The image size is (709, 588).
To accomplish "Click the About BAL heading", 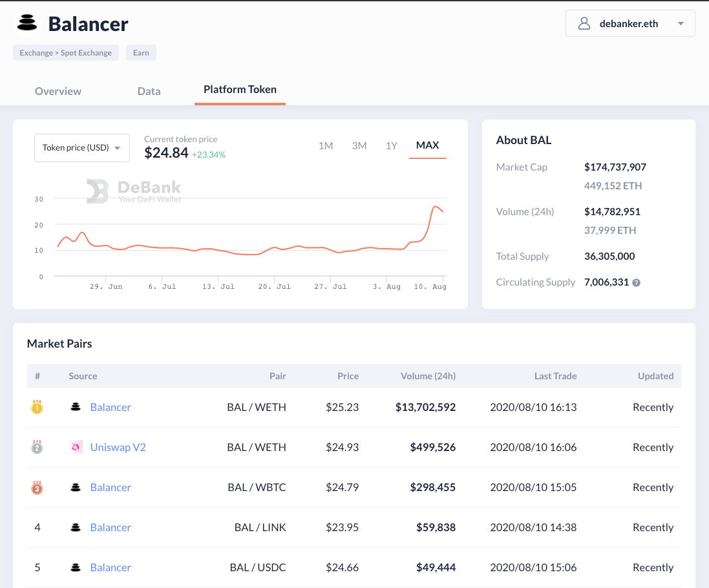I will [524, 140].
